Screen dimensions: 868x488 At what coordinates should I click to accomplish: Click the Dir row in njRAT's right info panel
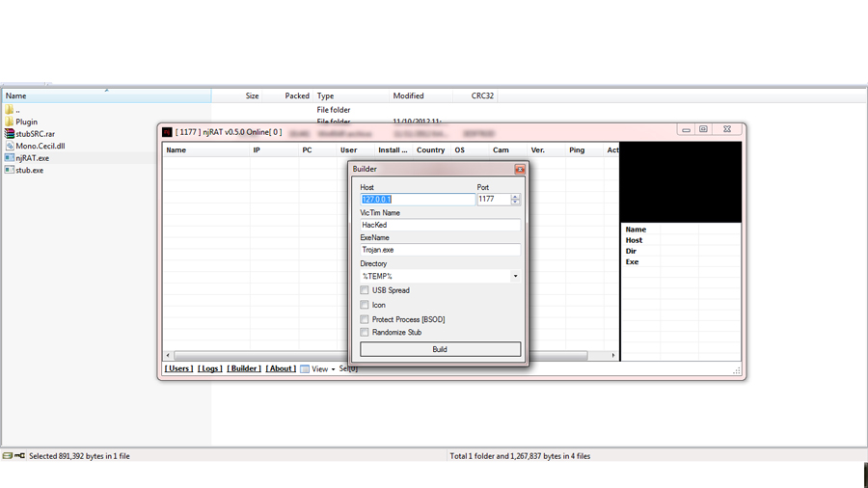click(680, 251)
